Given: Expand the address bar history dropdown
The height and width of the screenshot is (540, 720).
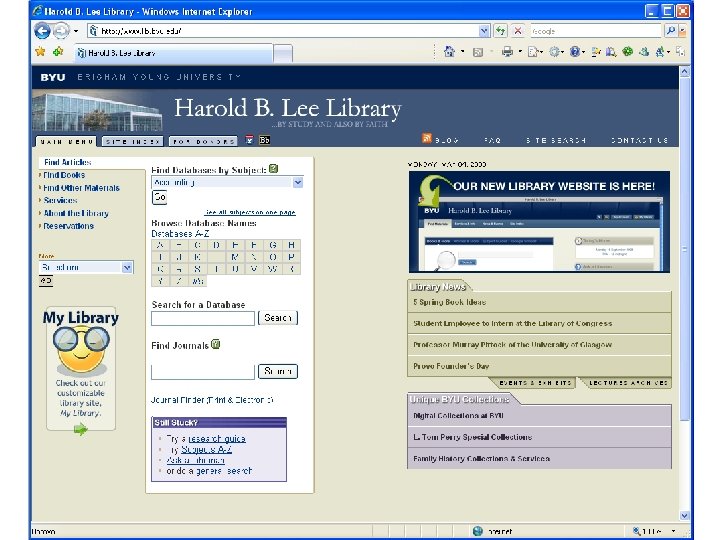Looking at the screenshot, I should [x=484, y=31].
